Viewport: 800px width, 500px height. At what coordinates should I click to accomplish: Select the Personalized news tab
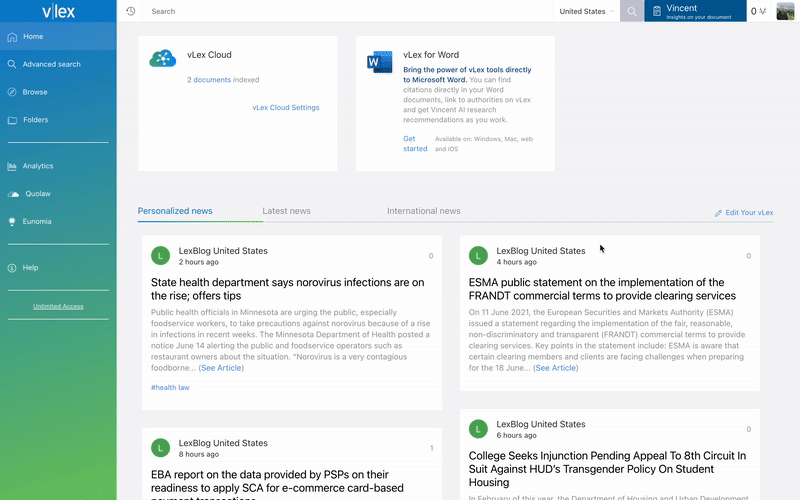coord(175,211)
